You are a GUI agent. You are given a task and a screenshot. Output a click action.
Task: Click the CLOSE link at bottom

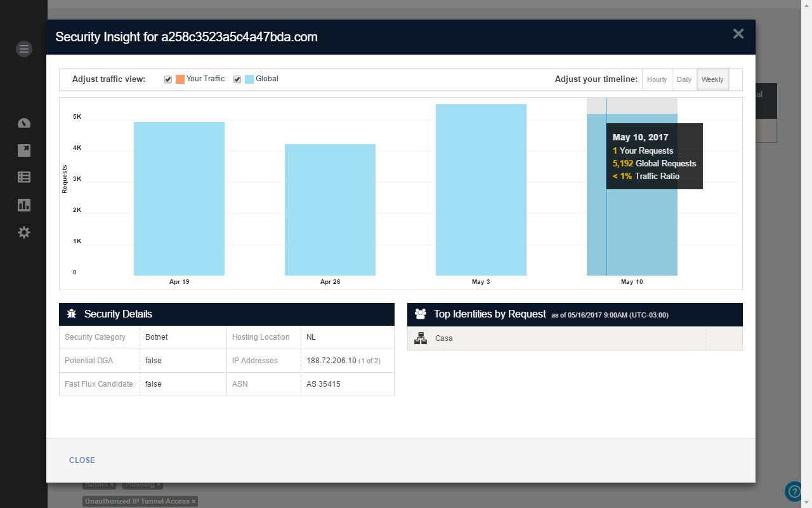click(82, 460)
